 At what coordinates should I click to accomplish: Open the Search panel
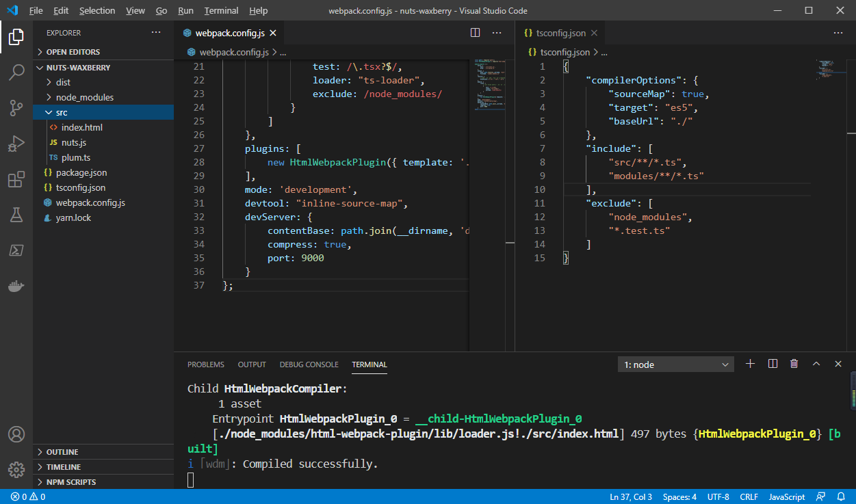tap(16, 72)
